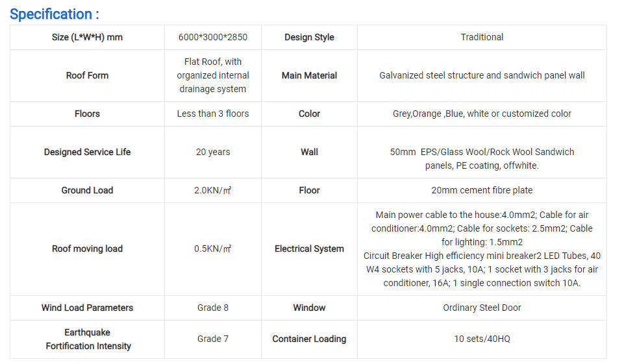The width and height of the screenshot is (622, 364).
Task: Select the Designed Service Life label
Action: point(87,152)
